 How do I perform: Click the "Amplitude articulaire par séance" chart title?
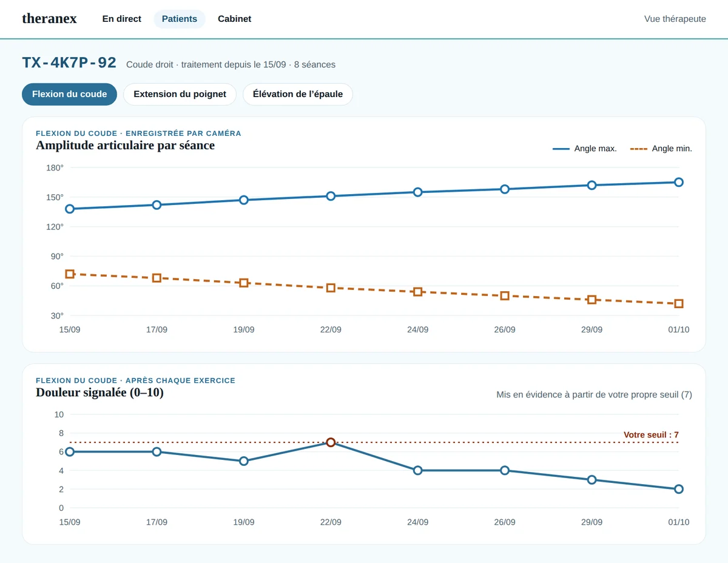pyautogui.click(x=125, y=146)
